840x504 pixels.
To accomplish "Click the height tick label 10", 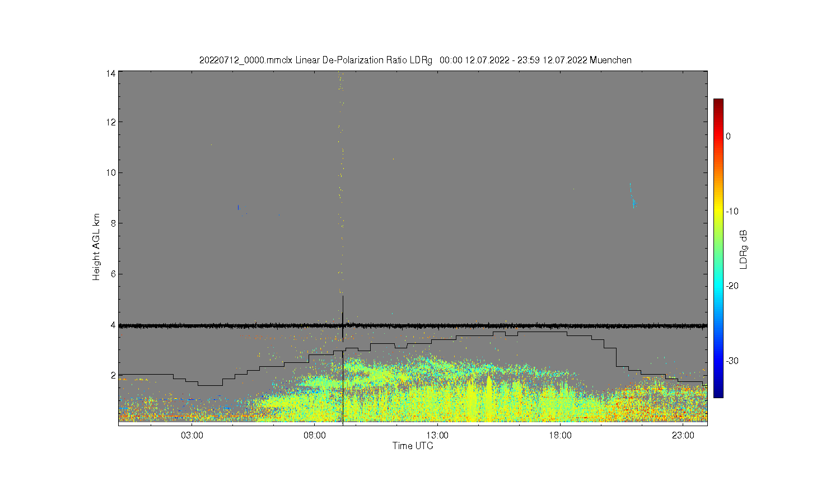I will coord(111,172).
